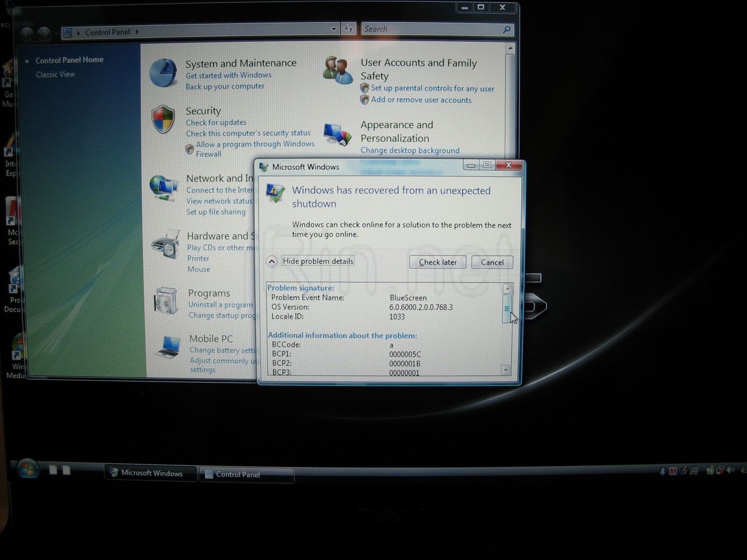
Task: Click Change battery settings link
Action: click(x=223, y=350)
